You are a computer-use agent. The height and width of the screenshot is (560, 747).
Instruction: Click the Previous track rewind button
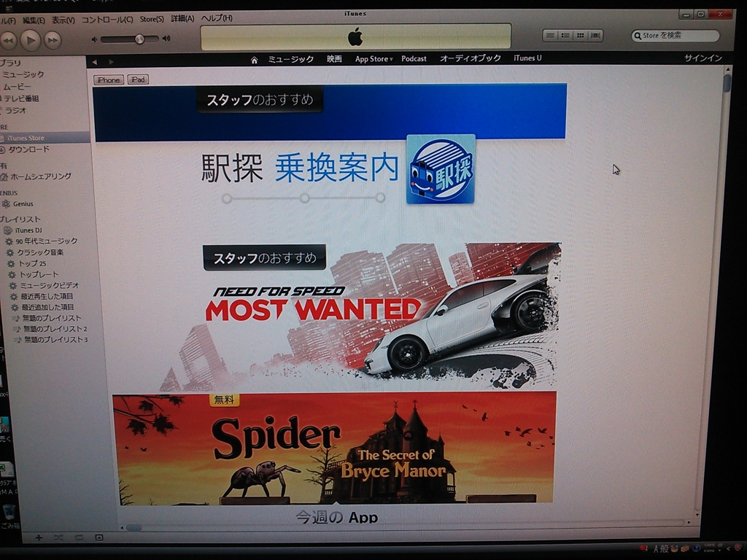pos(7,41)
